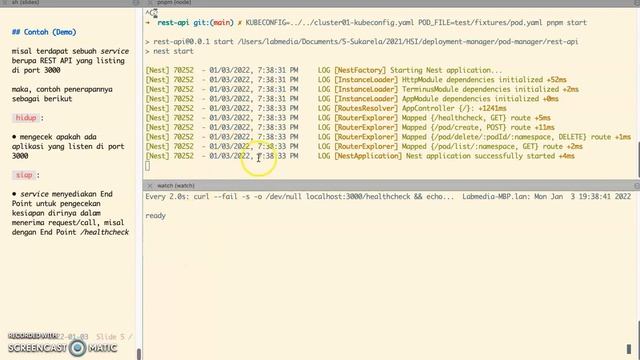Click the 'TerminusModule dependencies initialized' log line
The width and height of the screenshot is (640, 360).
(x=362, y=89)
